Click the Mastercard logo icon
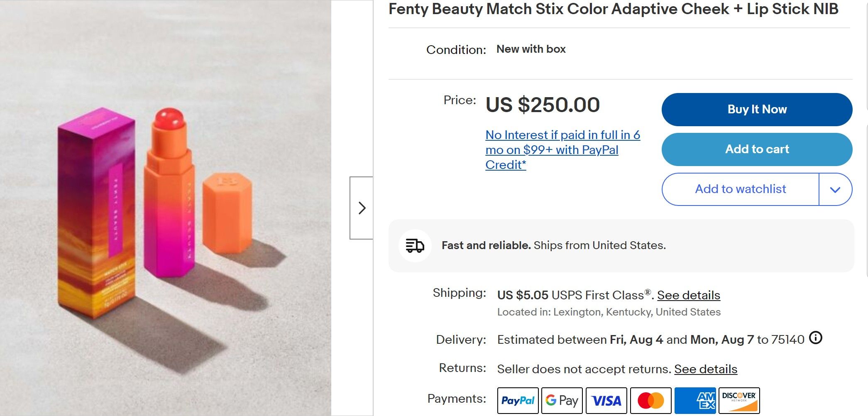The height and width of the screenshot is (416, 868). 650,401
